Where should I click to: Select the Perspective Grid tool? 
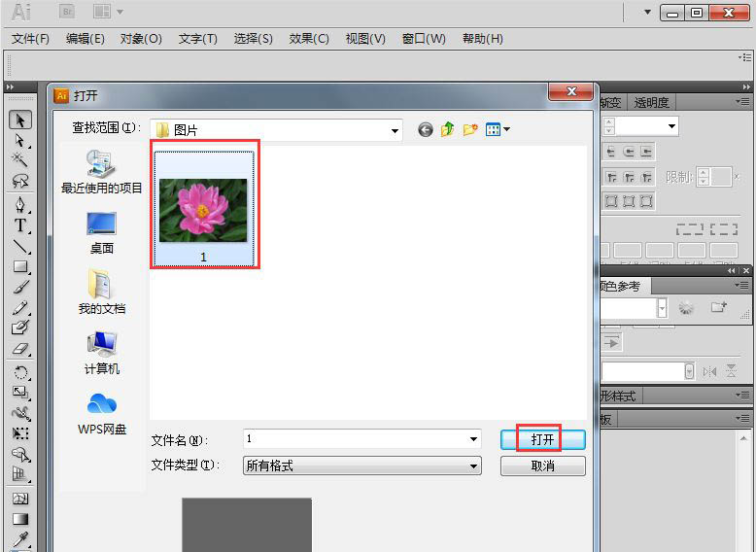point(20,474)
